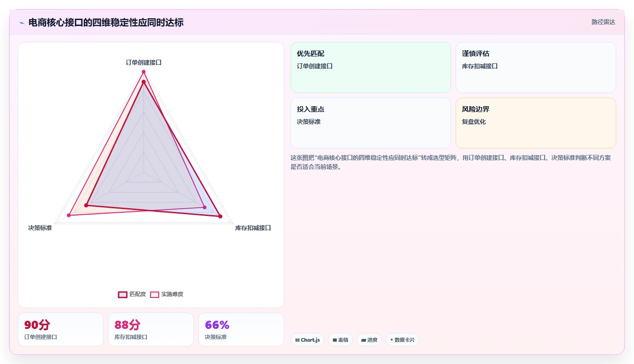Viewport: 634px width, 364px height.
Task: Toggle the 匹配度 legend swatch
Action: 123,294
